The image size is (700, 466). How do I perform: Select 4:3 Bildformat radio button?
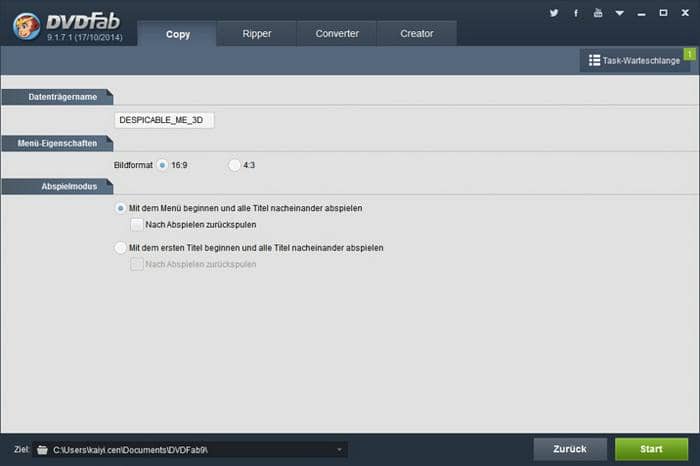(234, 165)
